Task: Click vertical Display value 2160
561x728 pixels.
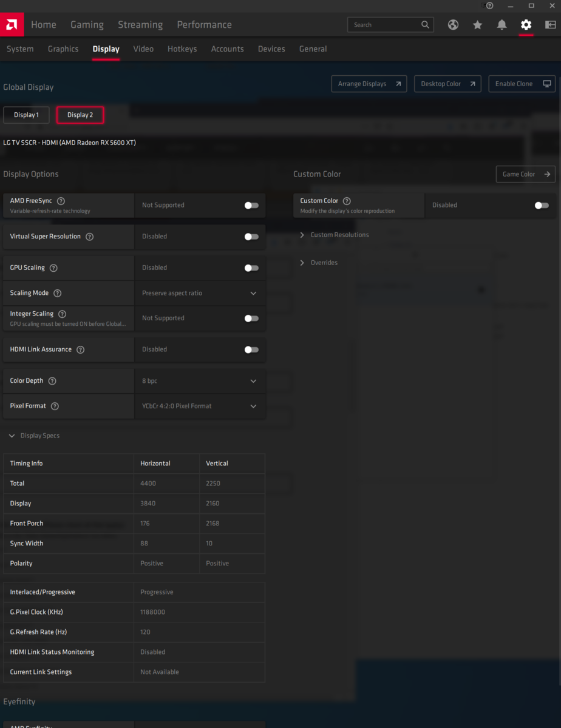Action: 213,504
